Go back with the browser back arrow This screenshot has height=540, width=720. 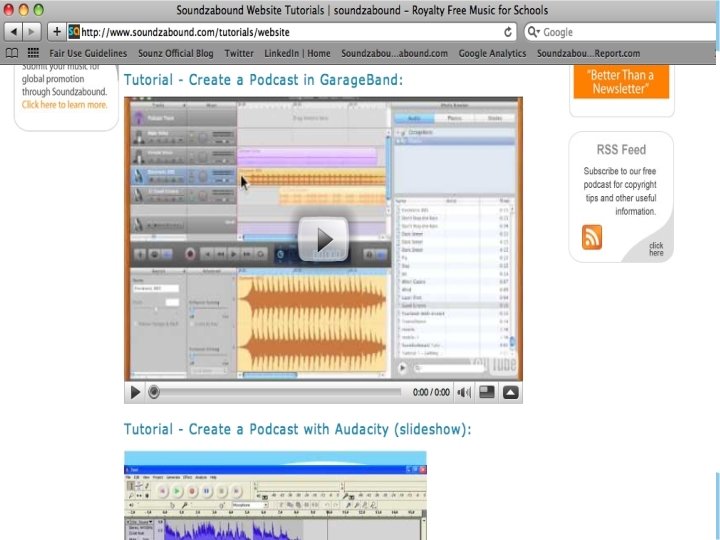(14, 32)
